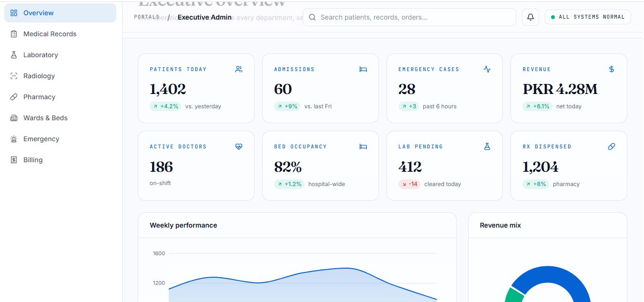Click the 60 admissions value

(283, 89)
